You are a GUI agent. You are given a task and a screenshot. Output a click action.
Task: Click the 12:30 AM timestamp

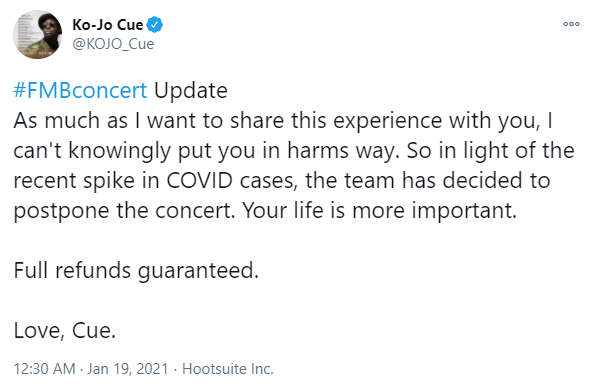click(x=44, y=369)
